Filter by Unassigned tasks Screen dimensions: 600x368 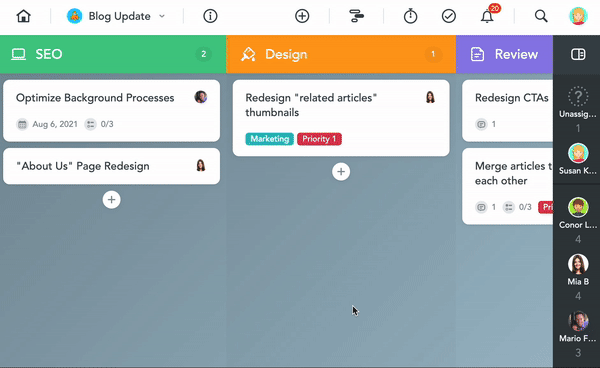tap(578, 108)
